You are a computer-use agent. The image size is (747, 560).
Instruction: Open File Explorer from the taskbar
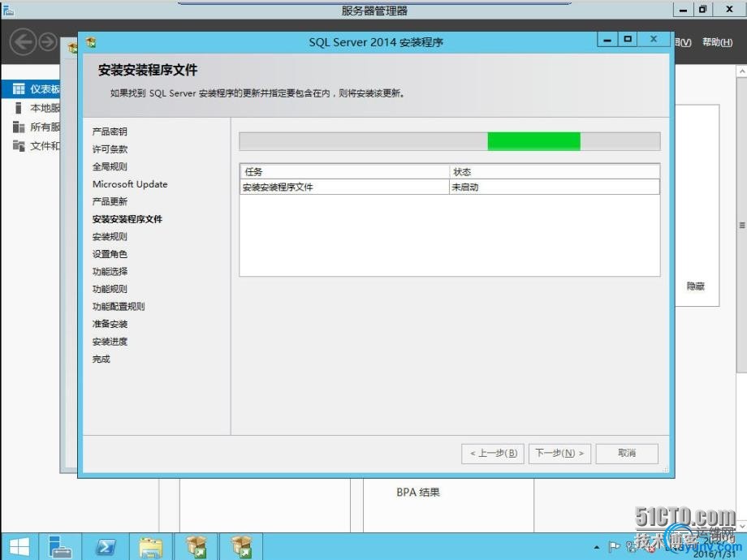tap(150, 547)
